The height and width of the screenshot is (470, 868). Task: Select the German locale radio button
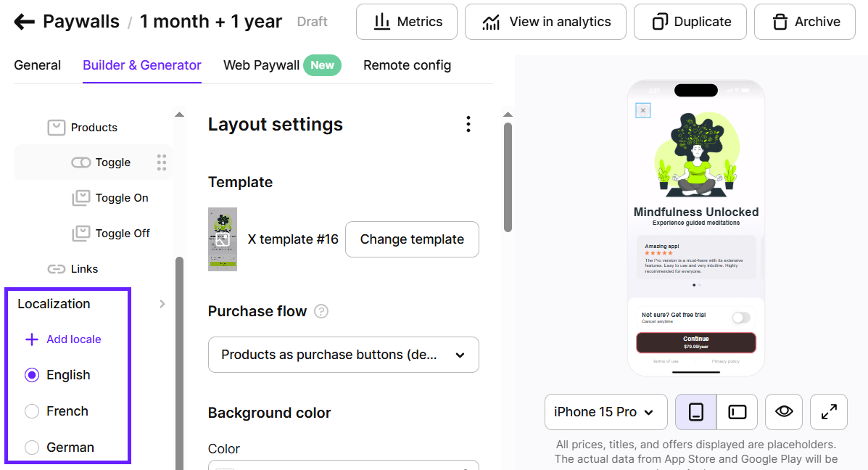coord(32,448)
